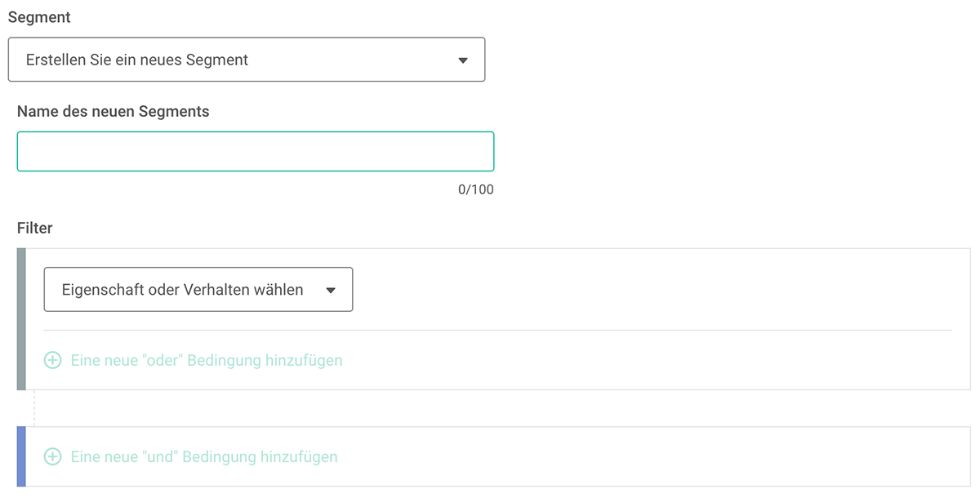Open "Eigenschaft oder Verhalten wählen" dropdown
Screen dimensions: 980x498
click(x=198, y=289)
